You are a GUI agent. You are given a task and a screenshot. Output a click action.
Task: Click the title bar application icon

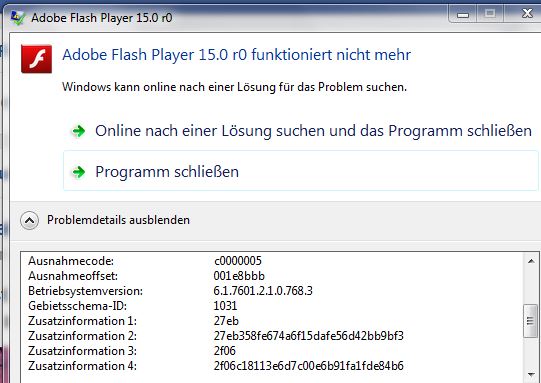click(17, 18)
